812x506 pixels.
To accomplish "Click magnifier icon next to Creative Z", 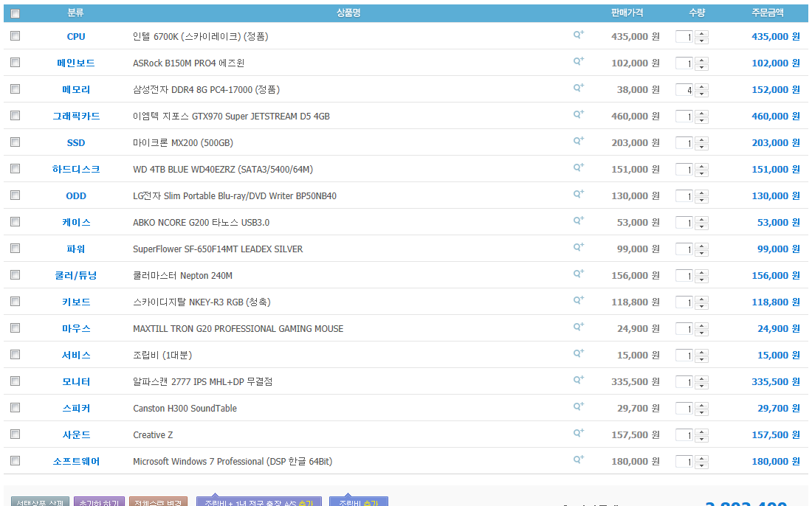I will 578,433.
